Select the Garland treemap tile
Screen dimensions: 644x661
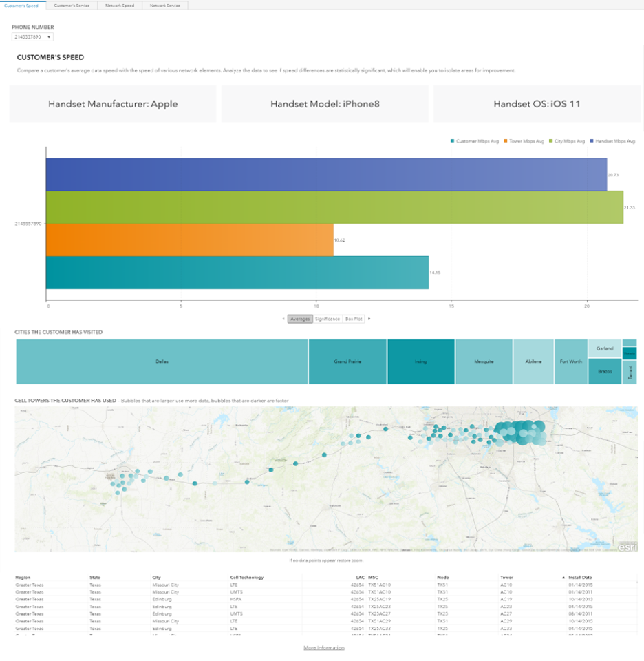pos(605,348)
